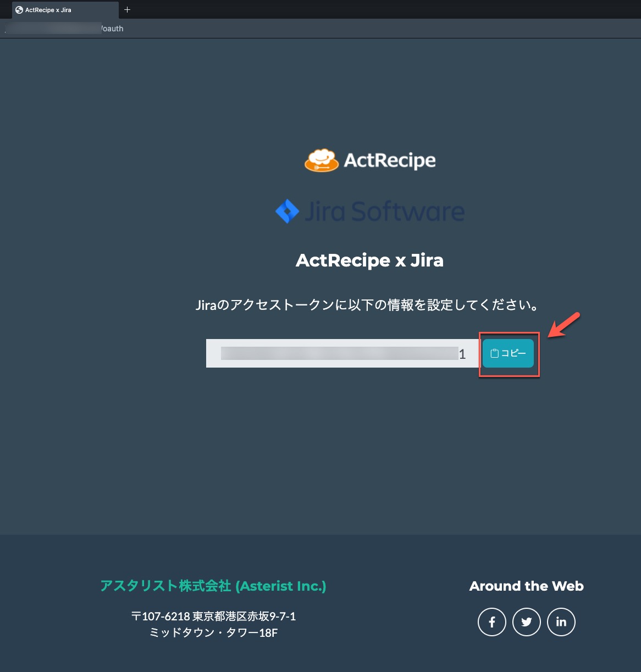Open the Facebook social icon
This screenshot has width=641, height=672.
(x=492, y=621)
